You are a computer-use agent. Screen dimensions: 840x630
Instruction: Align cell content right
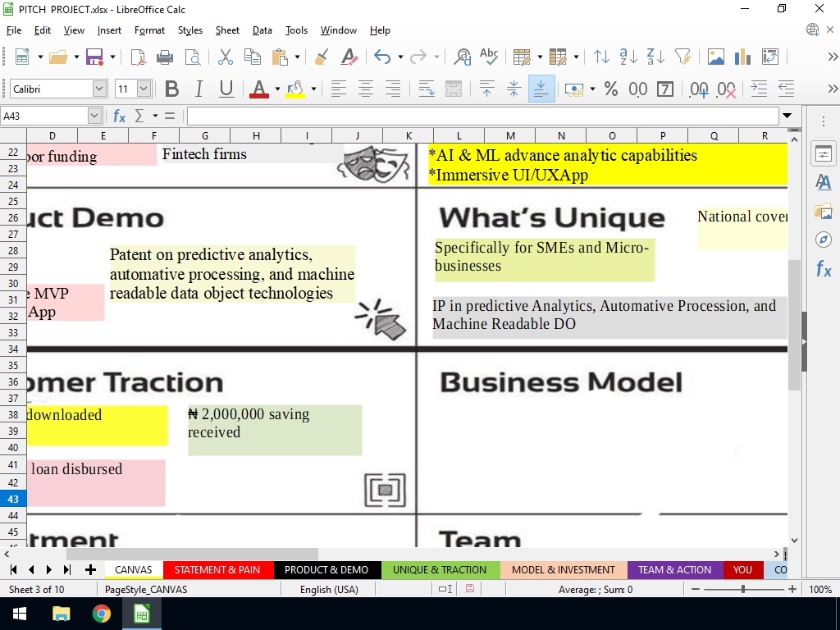pos(393,89)
